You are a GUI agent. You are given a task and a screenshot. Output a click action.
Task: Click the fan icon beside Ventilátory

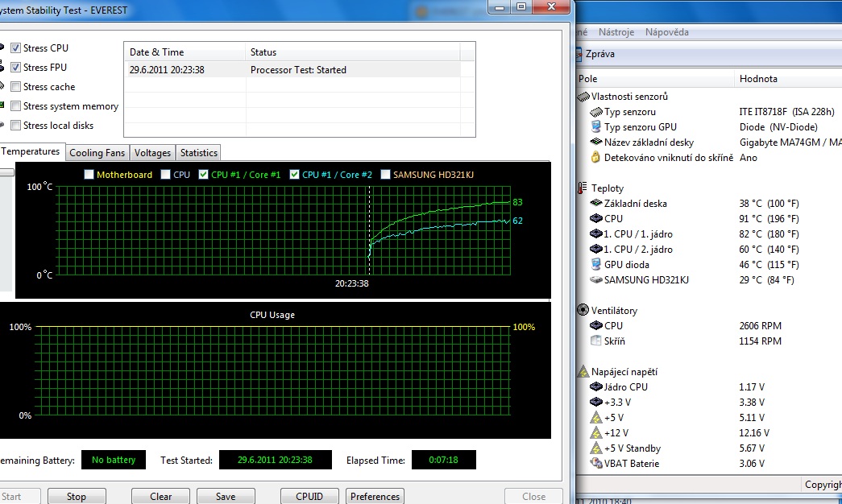click(x=583, y=310)
